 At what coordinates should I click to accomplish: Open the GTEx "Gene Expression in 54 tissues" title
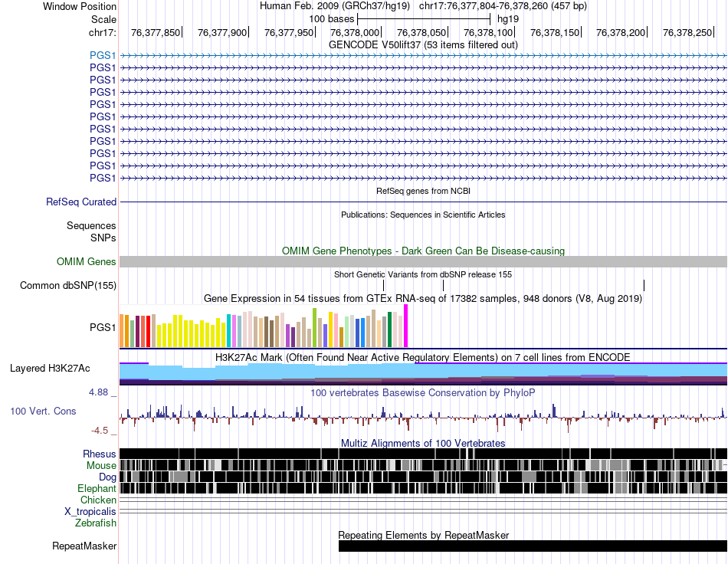pos(423,299)
